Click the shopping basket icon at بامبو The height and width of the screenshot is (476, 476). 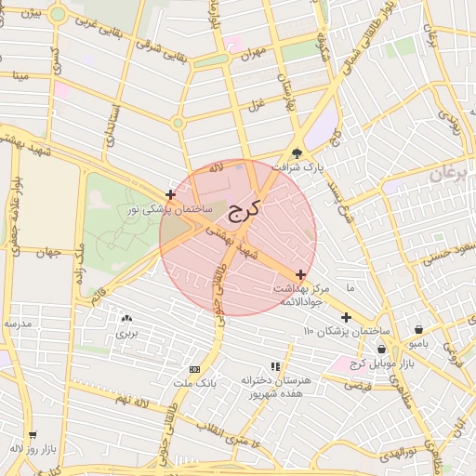click(418, 329)
